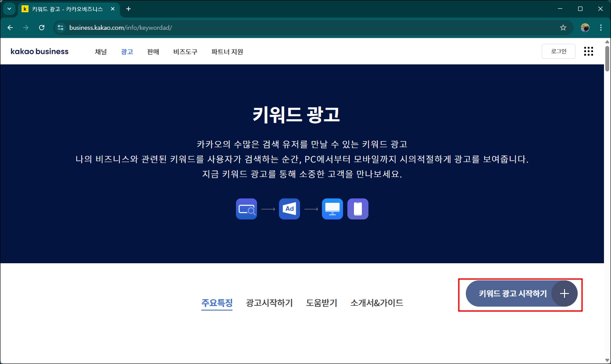
Task: Open the browser profile avatar
Action: pos(585,27)
